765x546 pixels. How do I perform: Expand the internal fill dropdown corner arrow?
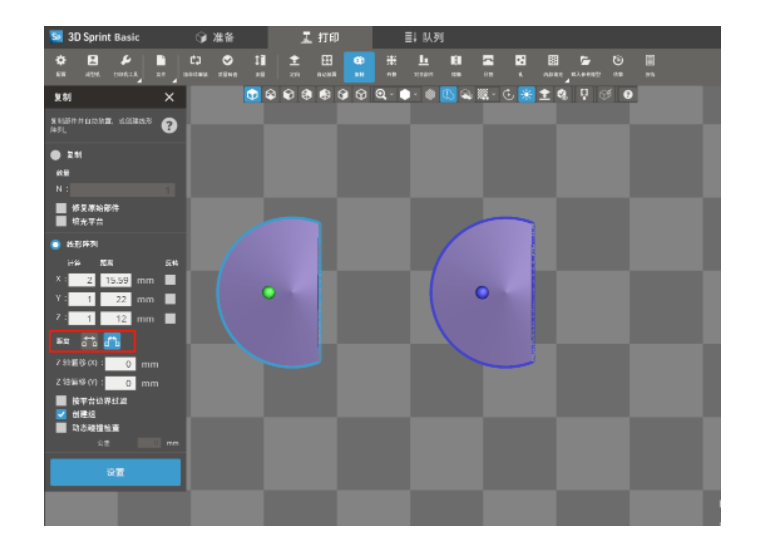[x=566, y=81]
